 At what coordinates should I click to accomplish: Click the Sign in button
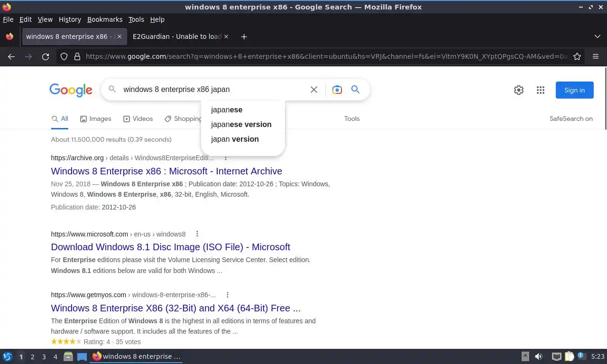point(574,90)
